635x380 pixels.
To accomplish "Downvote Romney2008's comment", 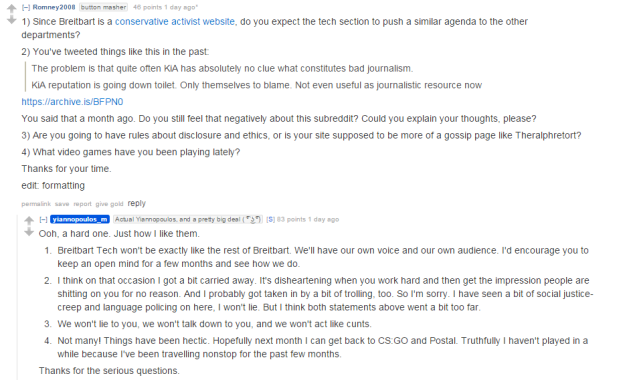I will coord(12,20).
